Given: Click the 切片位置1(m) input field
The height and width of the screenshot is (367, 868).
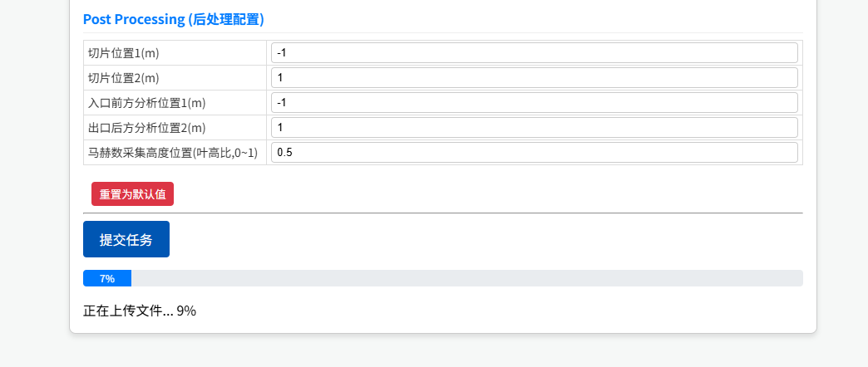Looking at the screenshot, I should (534, 53).
